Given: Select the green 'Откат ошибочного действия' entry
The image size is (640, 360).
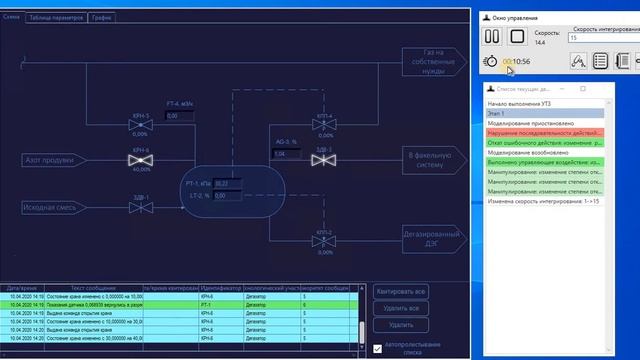Looking at the screenshot, I should coord(545,143).
